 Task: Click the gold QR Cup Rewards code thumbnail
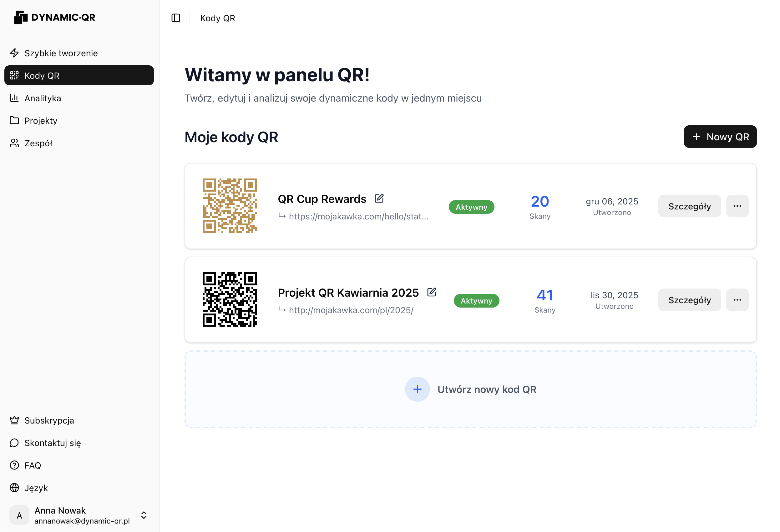[230, 206]
